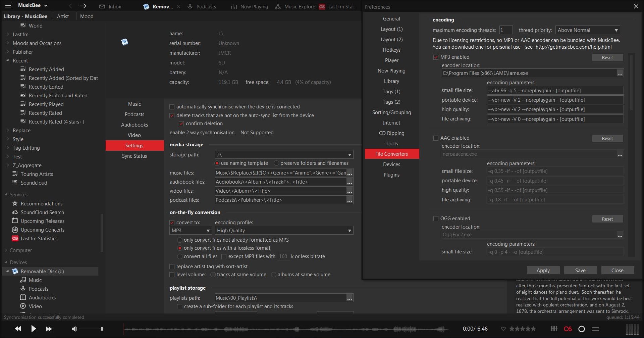Open the MP3 convert format dropdown
Screen dimensions: 644x338
tap(191, 231)
